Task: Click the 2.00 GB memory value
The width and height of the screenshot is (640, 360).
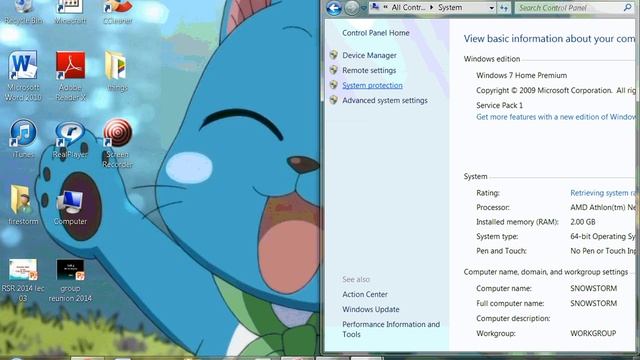Action: (x=582, y=222)
